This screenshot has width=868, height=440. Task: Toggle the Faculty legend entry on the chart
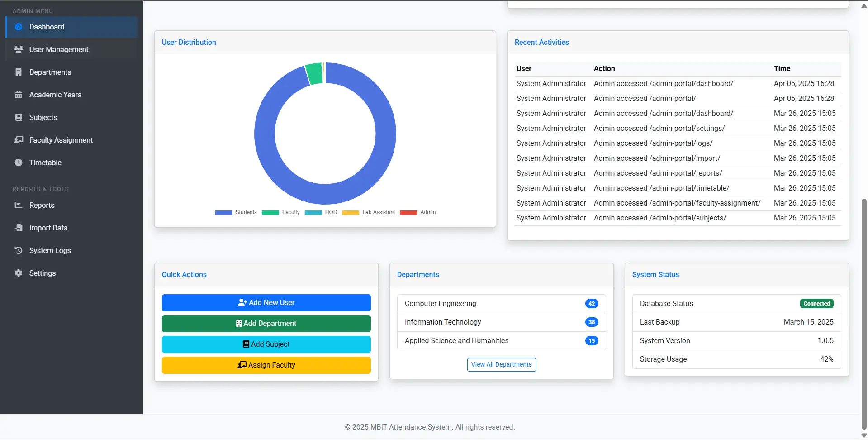280,212
